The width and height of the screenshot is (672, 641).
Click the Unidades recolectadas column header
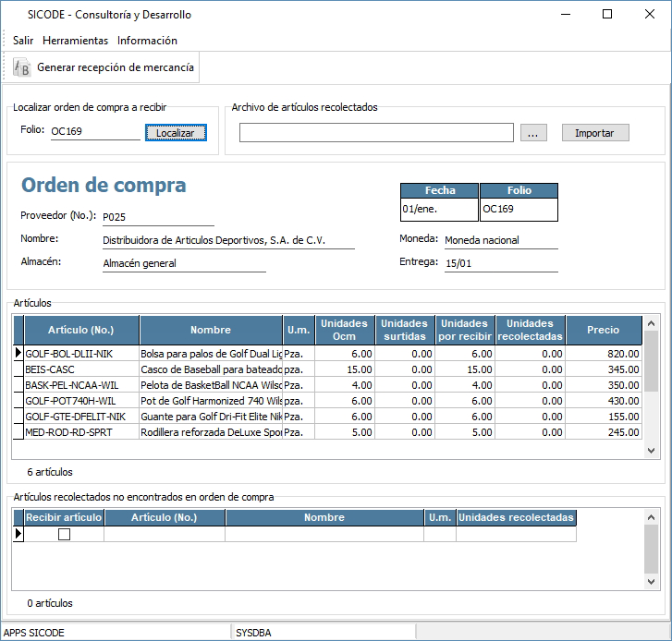click(x=530, y=330)
